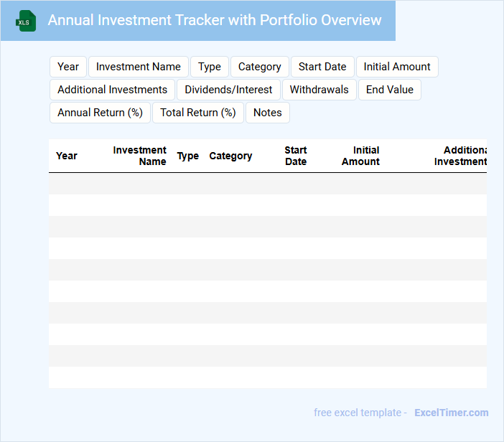Screen dimensions: 504x442
Task: Open the ExcelTimer.com link
Action: (451, 413)
